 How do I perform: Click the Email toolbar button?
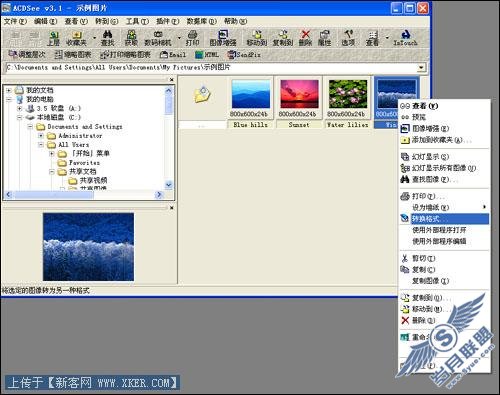[173, 54]
